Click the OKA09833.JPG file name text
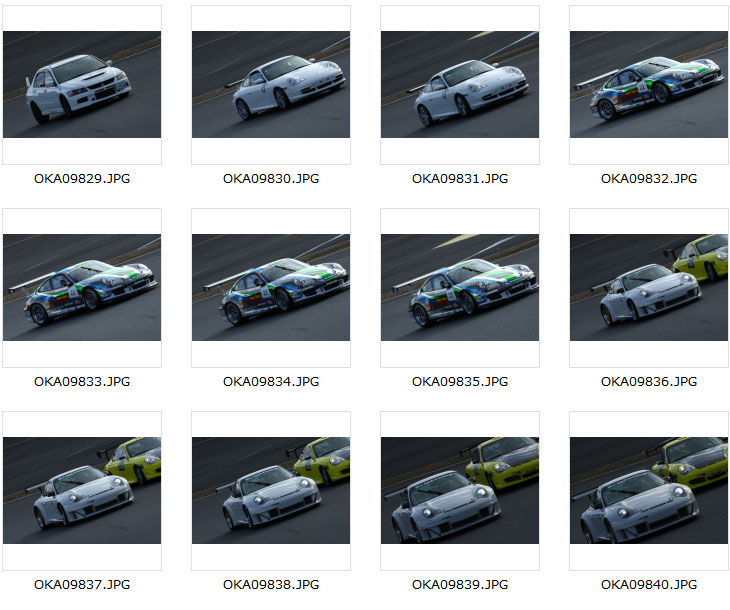 point(82,382)
